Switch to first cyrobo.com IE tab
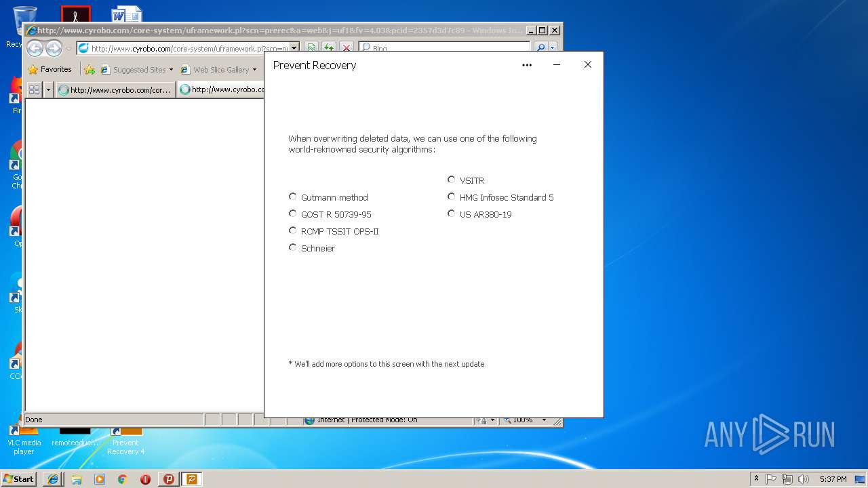 tap(115, 89)
